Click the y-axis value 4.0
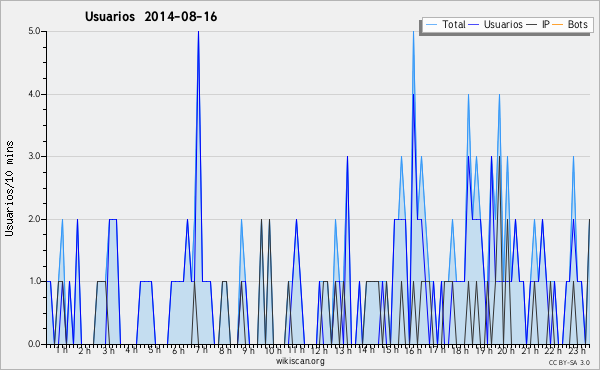The height and width of the screenshot is (370, 600). click(x=34, y=94)
